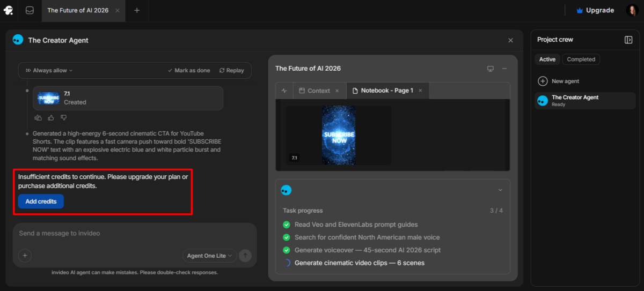Click the Upgrade crown button
644x291 pixels.
pos(595,10)
